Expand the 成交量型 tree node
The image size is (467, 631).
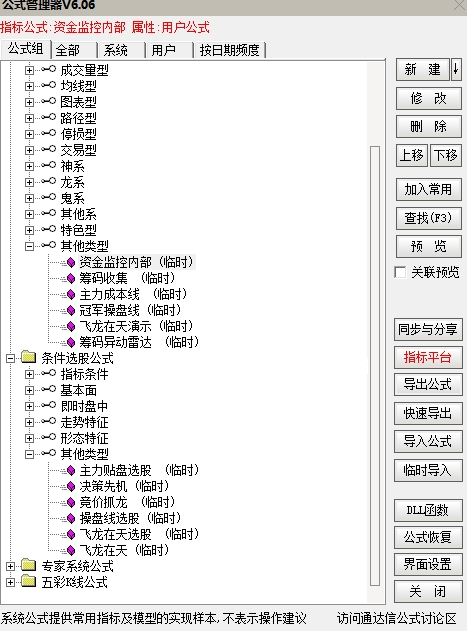click(29, 70)
